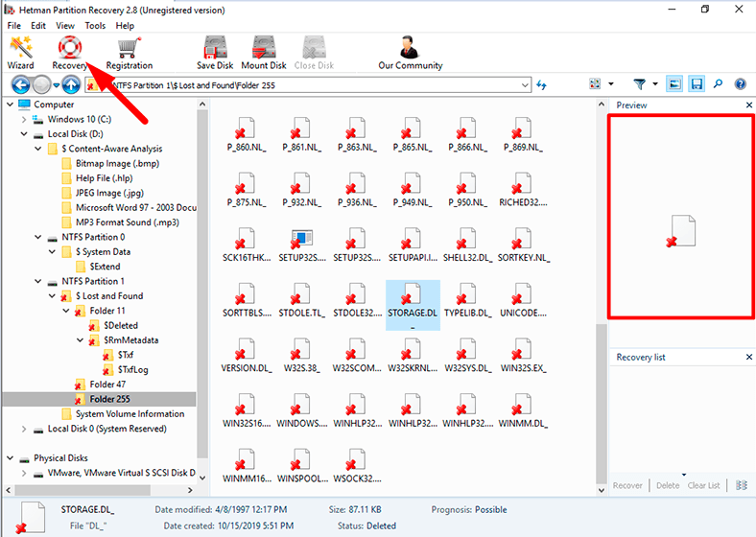Click the address path field
The image size is (756, 537).
(x=309, y=85)
